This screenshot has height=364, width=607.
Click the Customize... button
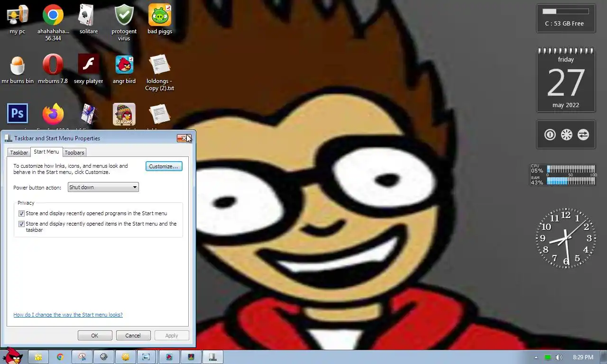(x=164, y=166)
